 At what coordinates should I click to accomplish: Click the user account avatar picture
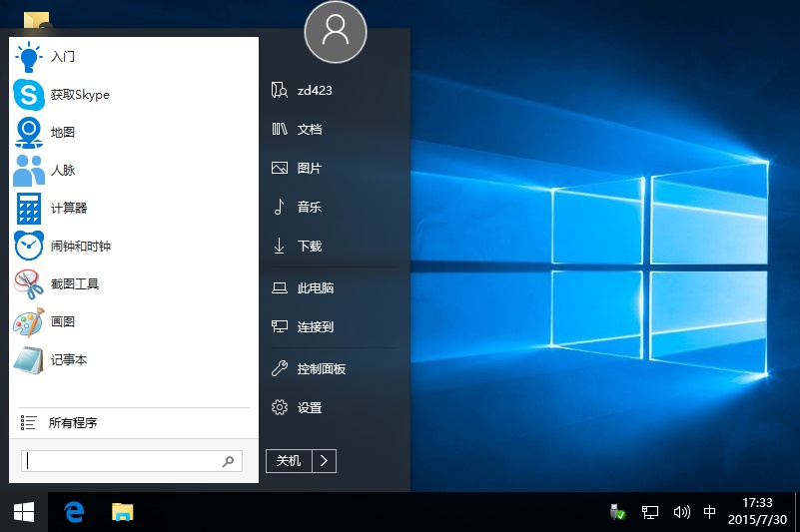[336, 31]
